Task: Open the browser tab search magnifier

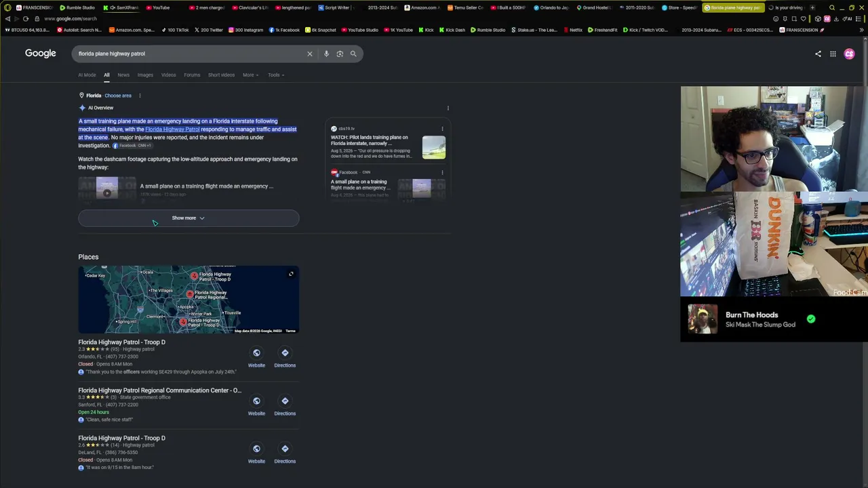Action: 832,7
